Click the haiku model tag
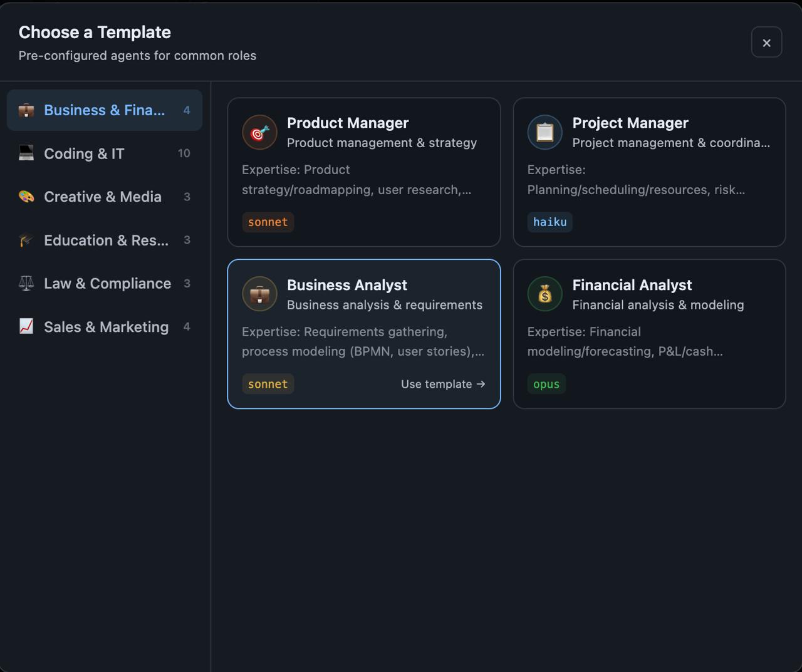The image size is (802, 672). (x=549, y=222)
